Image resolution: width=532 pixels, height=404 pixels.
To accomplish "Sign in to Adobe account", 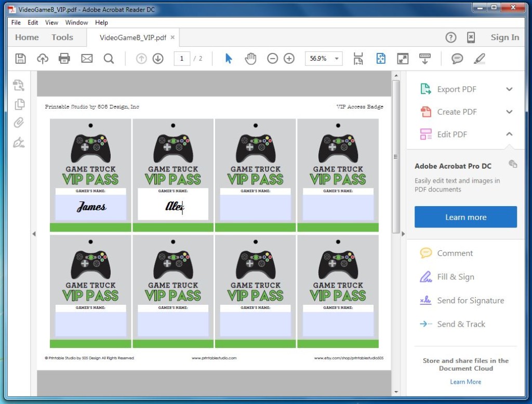I will 504,37.
